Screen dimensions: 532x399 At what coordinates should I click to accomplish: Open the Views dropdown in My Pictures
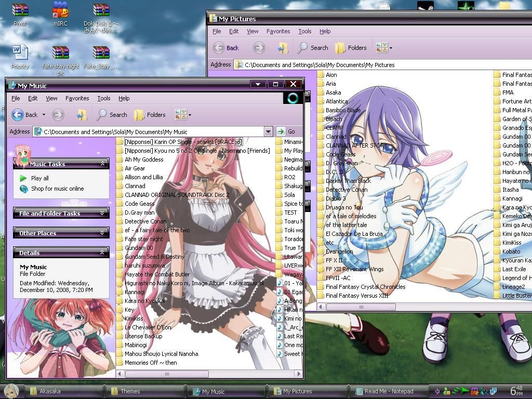[x=384, y=48]
